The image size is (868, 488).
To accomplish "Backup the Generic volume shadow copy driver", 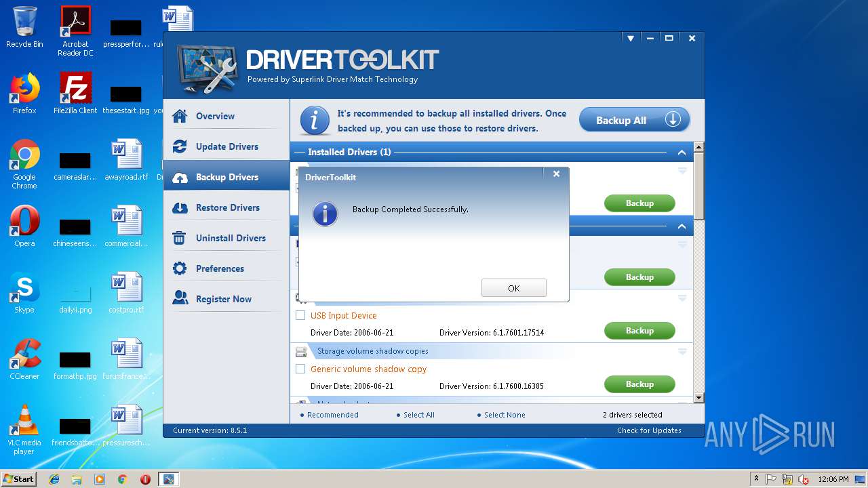I will click(639, 384).
